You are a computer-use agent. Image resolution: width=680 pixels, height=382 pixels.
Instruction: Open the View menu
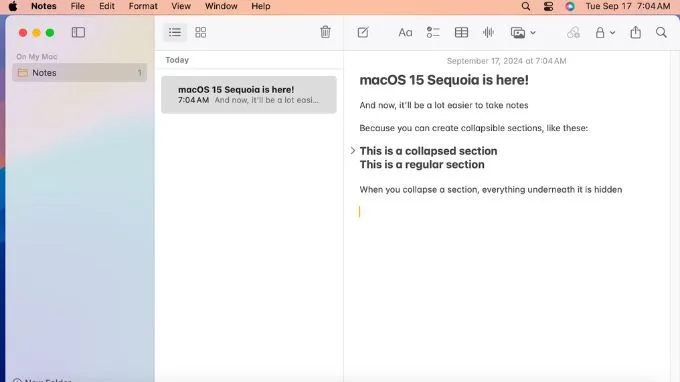click(181, 7)
